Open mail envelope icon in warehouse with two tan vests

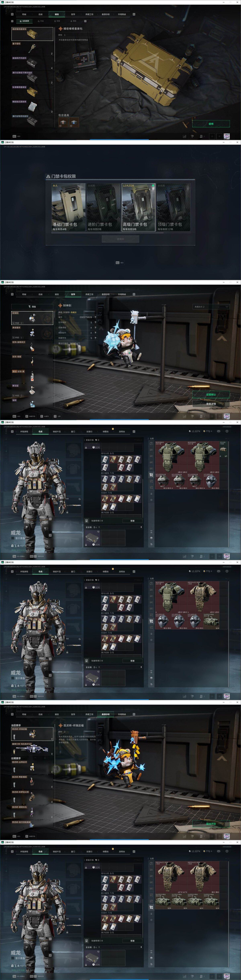[219, 851]
